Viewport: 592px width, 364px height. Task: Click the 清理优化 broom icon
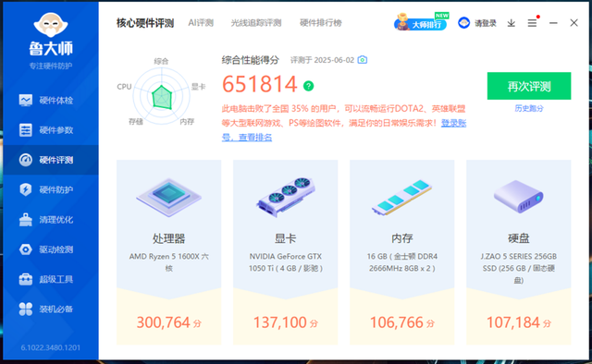pos(26,220)
